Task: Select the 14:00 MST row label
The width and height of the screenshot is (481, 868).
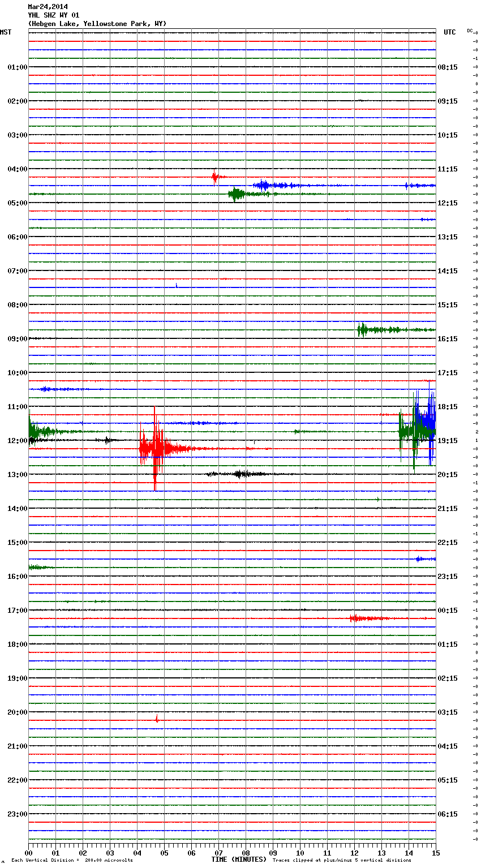Action: (x=18, y=509)
